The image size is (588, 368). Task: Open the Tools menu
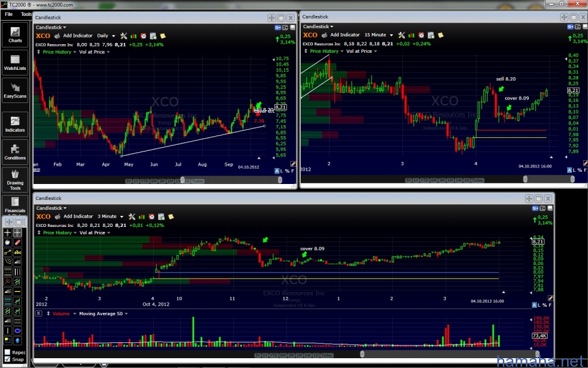point(26,13)
